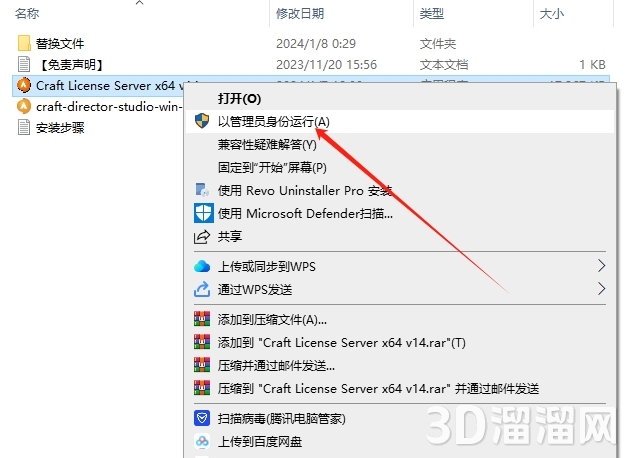Select the Craft License Server application icon
Screen dimensions: 634x458
click(24, 85)
